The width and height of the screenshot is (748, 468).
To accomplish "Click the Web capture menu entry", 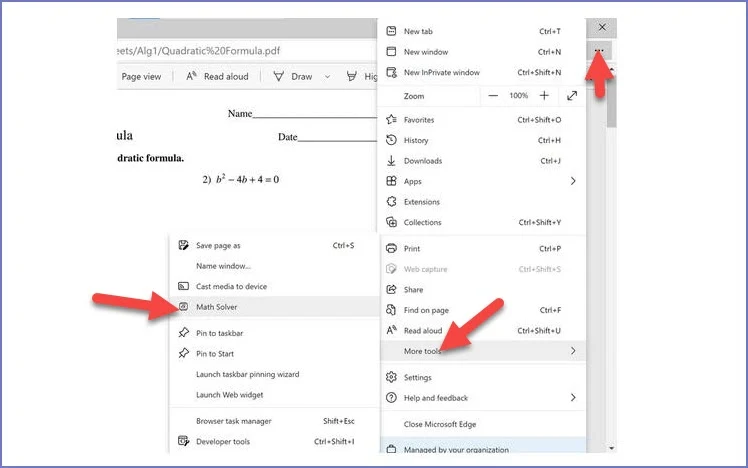I will [x=483, y=269].
